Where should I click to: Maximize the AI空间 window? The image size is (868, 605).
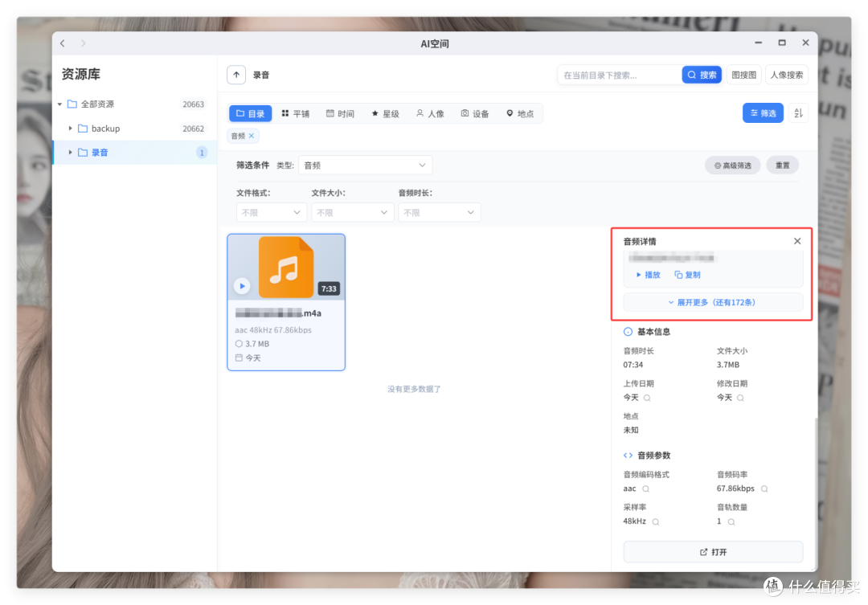pos(782,43)
